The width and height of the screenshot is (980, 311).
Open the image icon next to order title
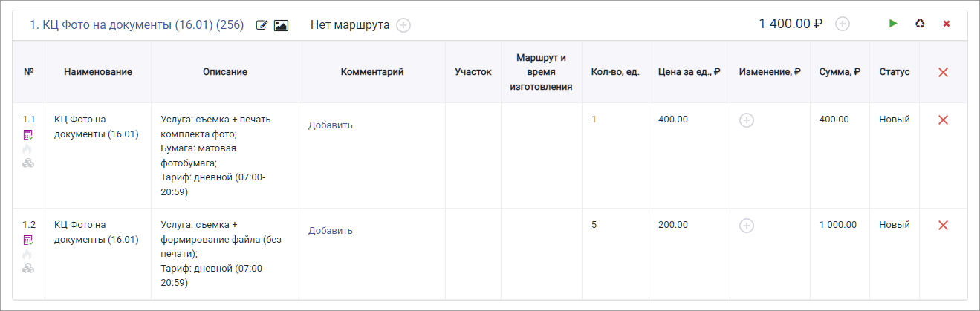tap(281, 25)
